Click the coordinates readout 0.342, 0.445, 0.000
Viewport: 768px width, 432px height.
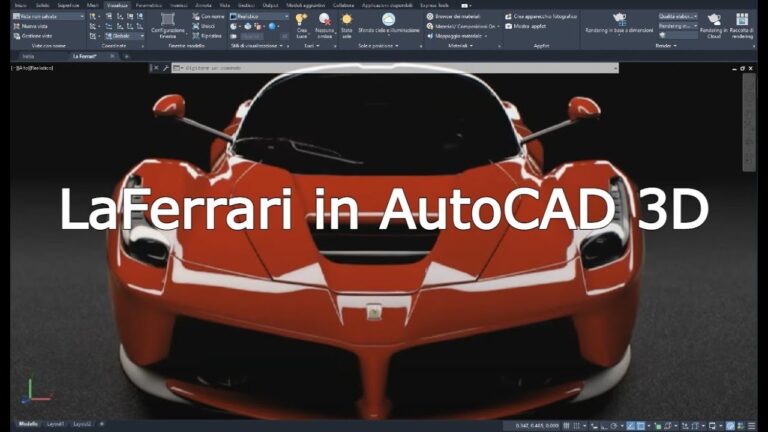(537, 426)
